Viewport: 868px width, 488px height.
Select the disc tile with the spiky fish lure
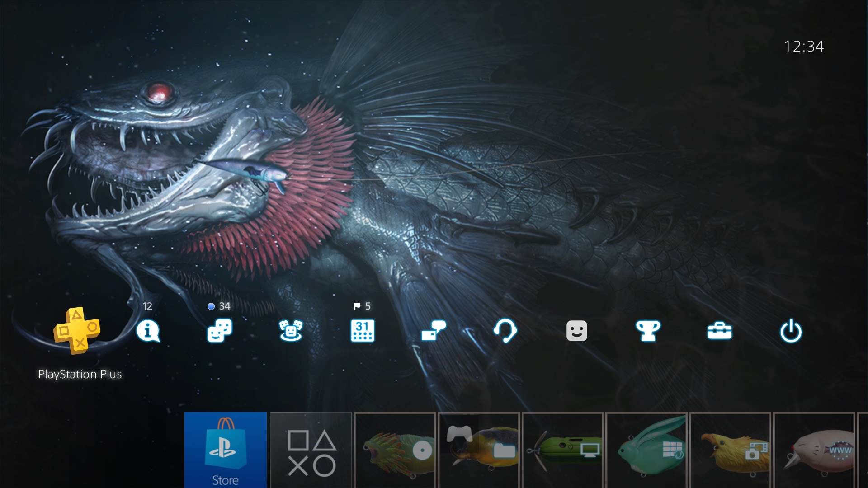coord(395,450)
